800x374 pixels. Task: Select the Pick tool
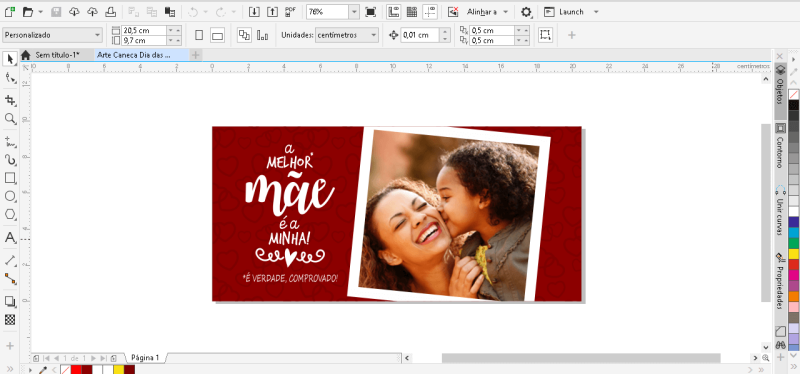10,59
